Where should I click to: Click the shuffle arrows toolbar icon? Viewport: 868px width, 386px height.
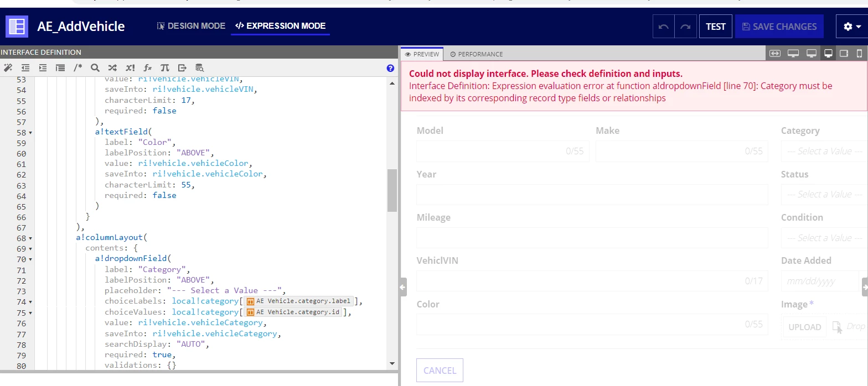[112, 68]
